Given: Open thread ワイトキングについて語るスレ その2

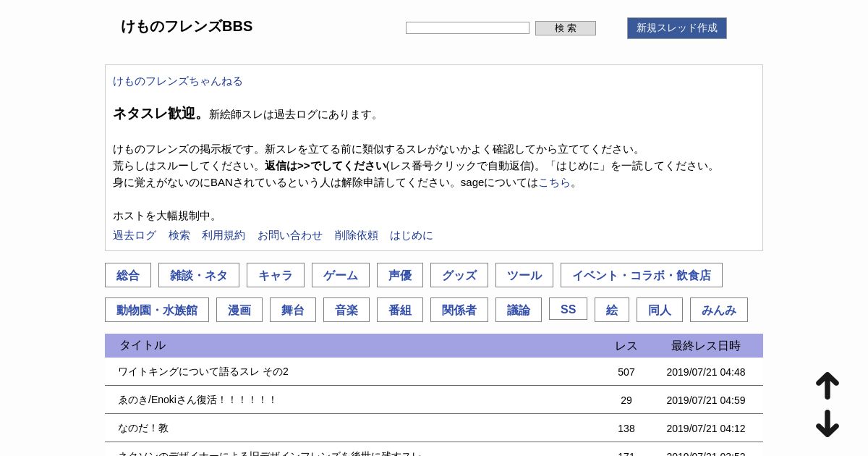Looking at the screenshot, I should (x=203, y=371).
